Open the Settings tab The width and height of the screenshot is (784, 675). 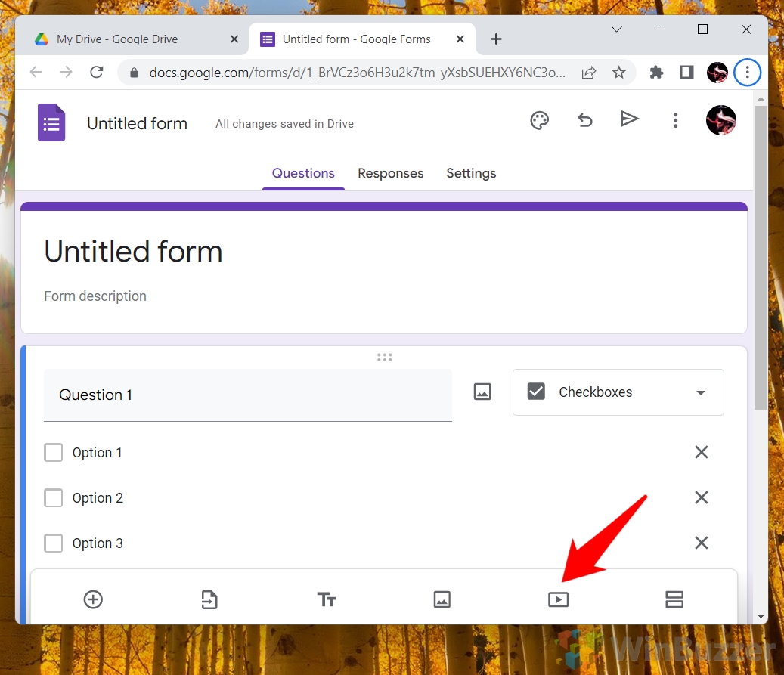471,173
